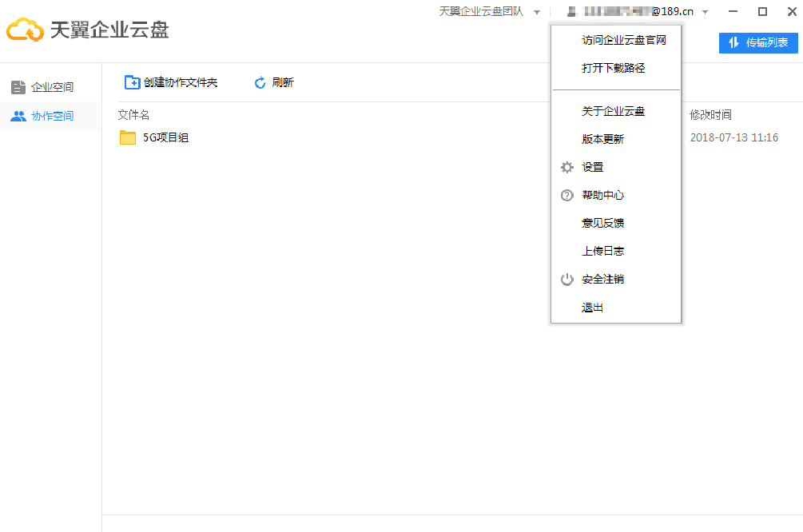Click the 5G项目组 folder name
The image size is (803, 532).
coord(166,137)
